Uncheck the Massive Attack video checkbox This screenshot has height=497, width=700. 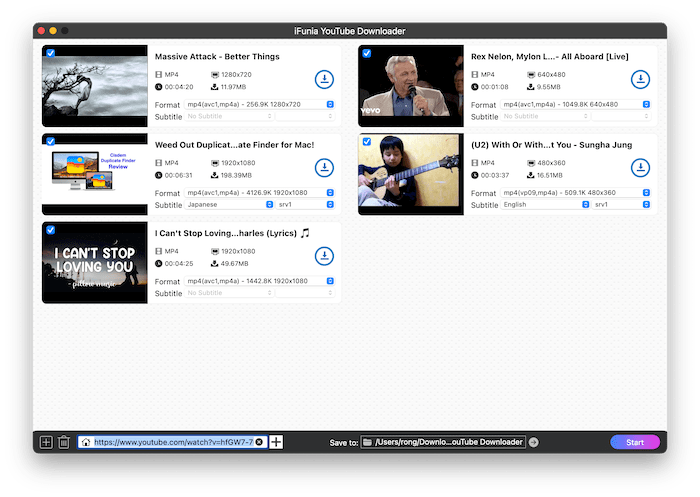pos(50,53)
